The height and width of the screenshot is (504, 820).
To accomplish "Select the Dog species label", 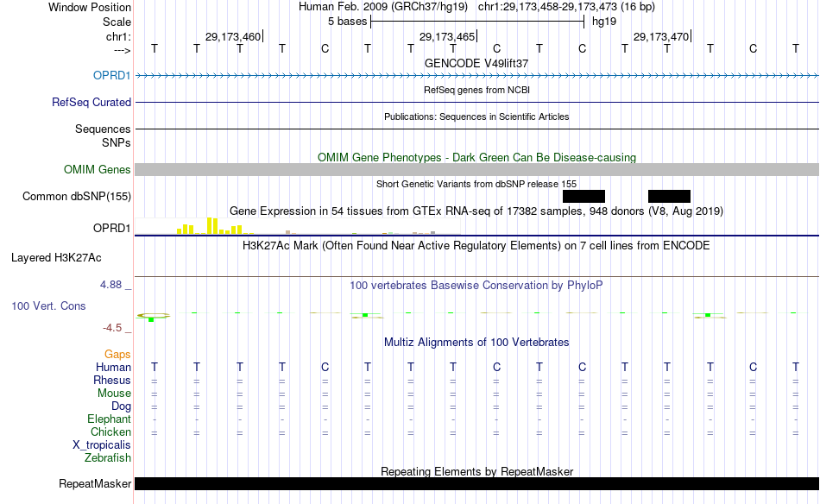I will (x=122, y=406).
